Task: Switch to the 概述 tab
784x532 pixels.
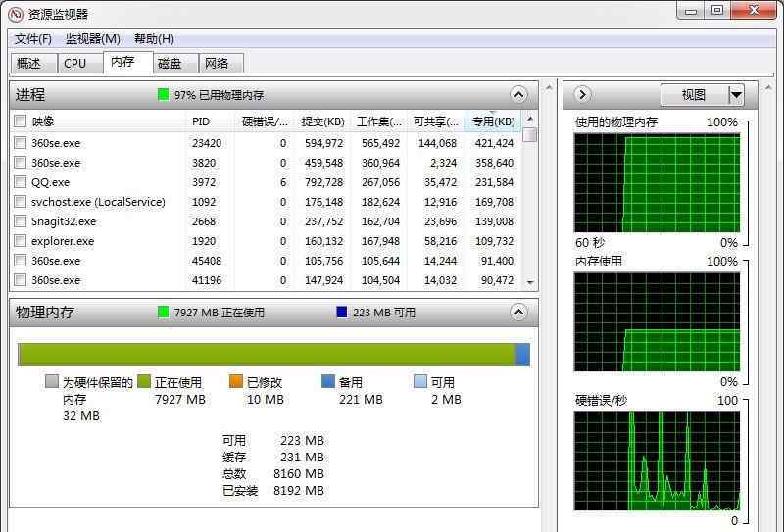Action: (33, 64)
